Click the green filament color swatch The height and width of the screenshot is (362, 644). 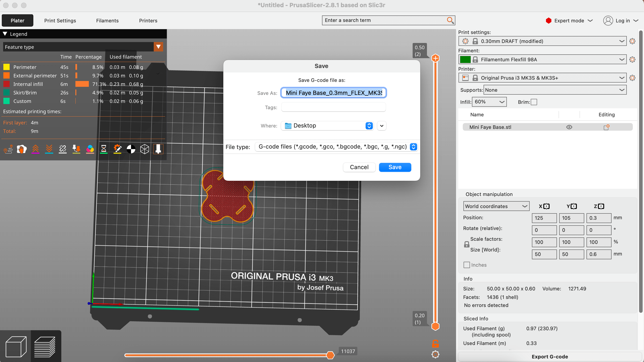click(465, 60)
